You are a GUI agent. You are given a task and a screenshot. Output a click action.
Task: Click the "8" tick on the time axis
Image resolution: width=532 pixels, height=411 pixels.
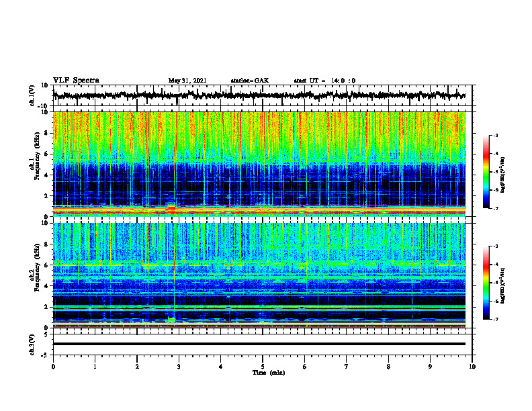(x=388, y=367)
